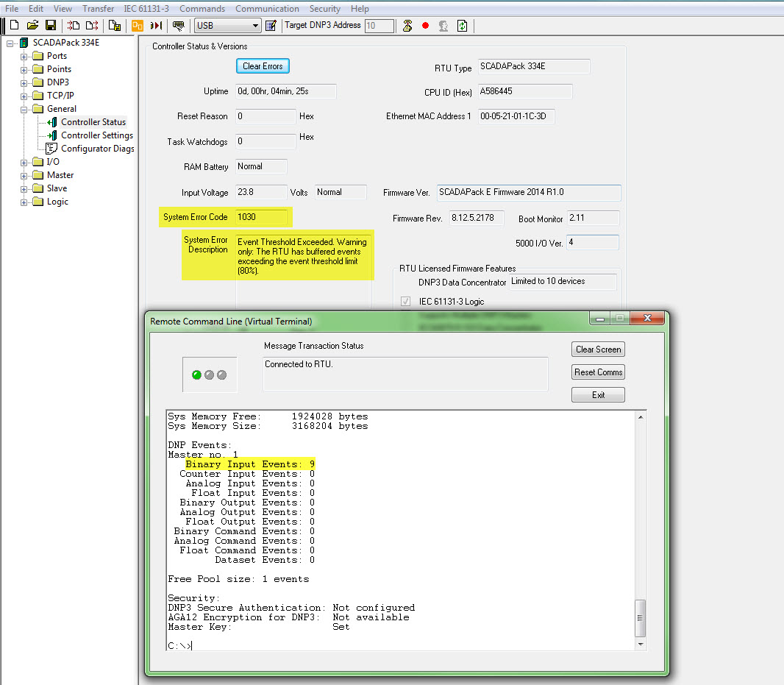This screenshot has height=685, width=784.
Task: Click the Binary Input Events line
Action: coord(250,464)
